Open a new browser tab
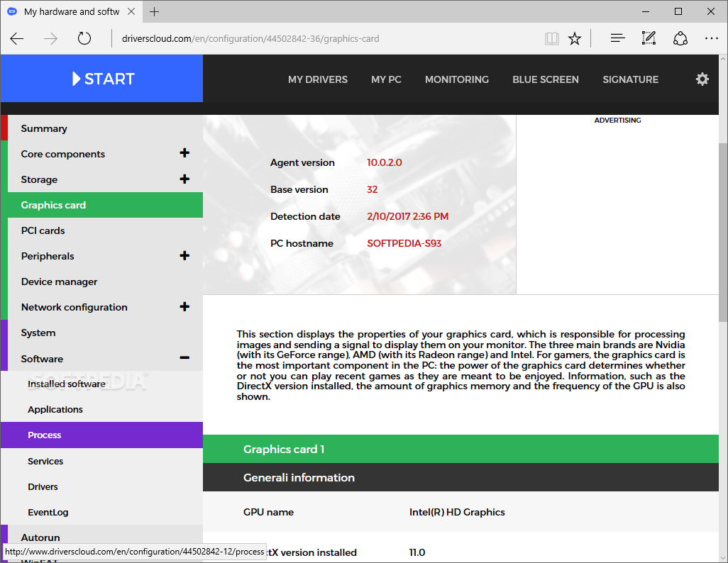This screenshot has height=563, width=728. point(155,11)
